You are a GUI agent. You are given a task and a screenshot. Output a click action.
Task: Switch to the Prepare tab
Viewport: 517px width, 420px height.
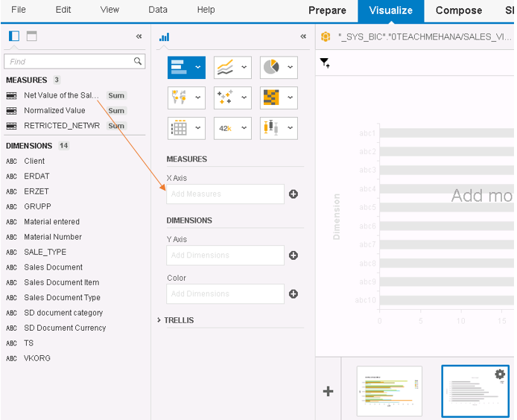327,10
